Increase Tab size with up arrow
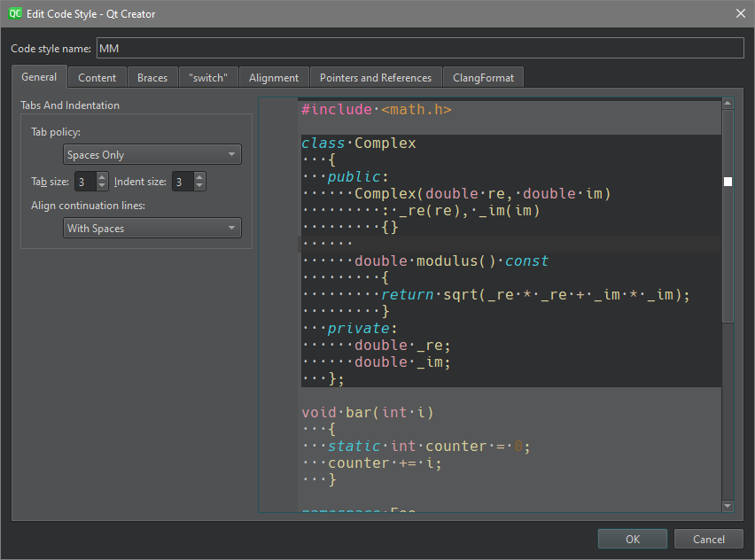 tap(102, 177)
